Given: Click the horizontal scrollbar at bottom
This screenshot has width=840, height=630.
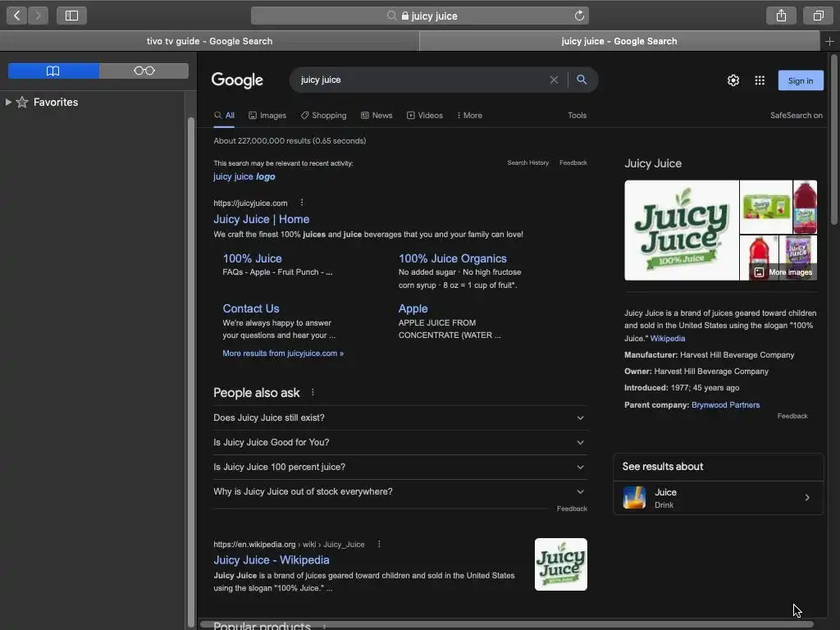Looking at the screenshot, I should [507, 624].
